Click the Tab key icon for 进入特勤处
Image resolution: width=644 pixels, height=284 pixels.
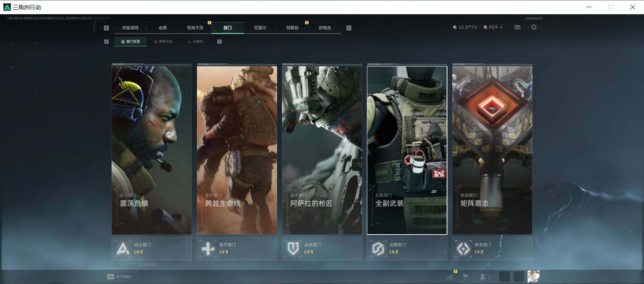(110, 277)
